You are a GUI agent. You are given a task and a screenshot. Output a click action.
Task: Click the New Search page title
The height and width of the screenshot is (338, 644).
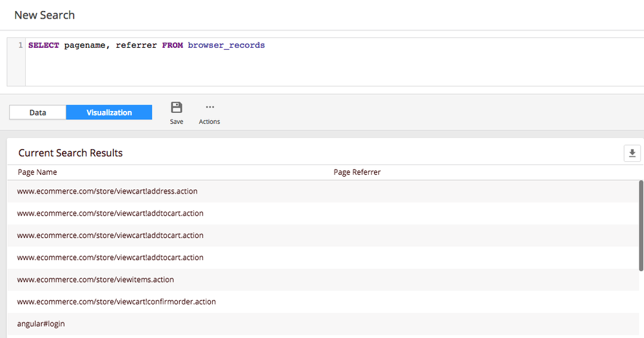point(44,15)
